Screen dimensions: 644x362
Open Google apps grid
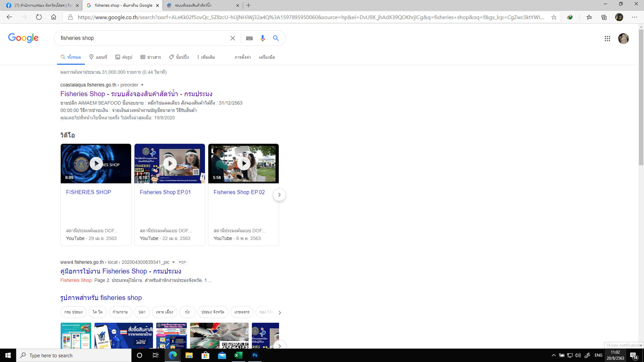607,39
